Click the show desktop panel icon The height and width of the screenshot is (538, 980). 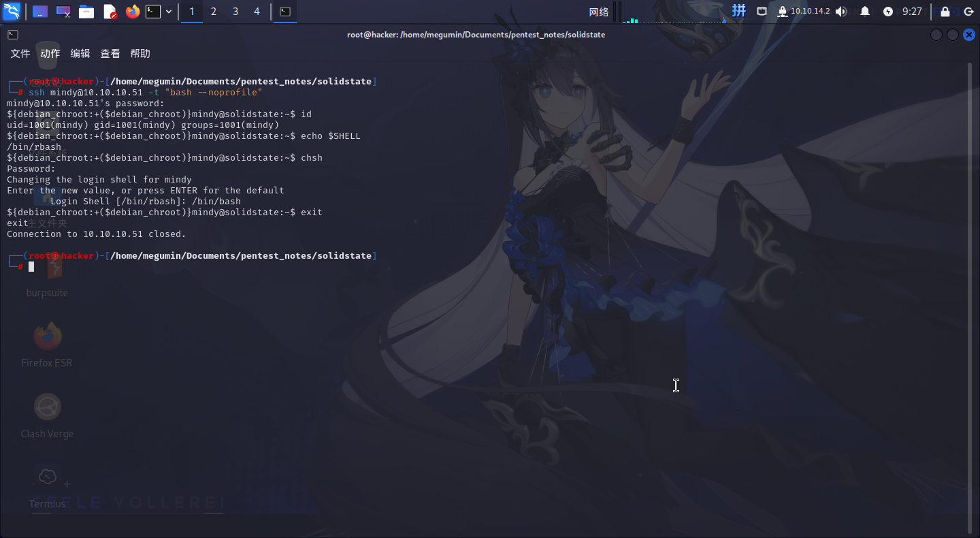point(40,12)
